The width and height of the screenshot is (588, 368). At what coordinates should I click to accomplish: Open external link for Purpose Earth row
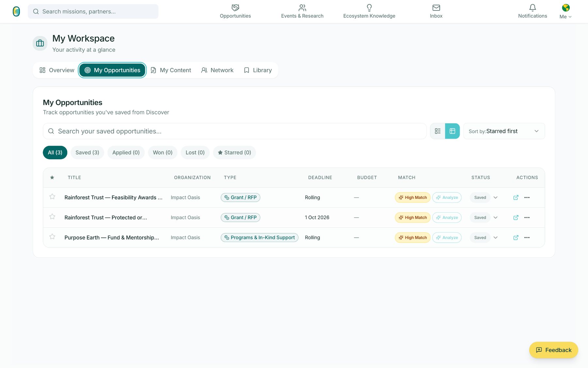516,237
